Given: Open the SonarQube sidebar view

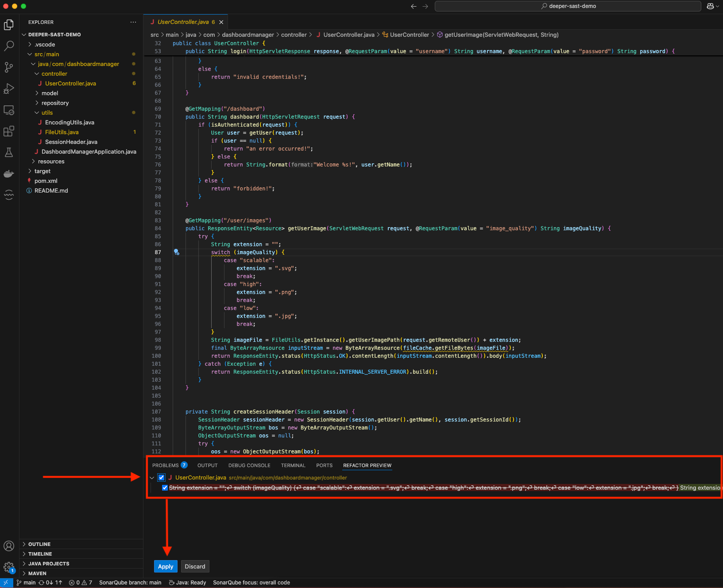Looking at the screenshot, I should click(9, 195).
